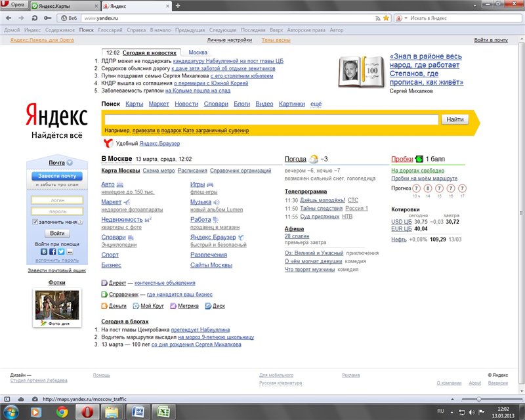Click the Личные настройки link

[x=229, y=40]
